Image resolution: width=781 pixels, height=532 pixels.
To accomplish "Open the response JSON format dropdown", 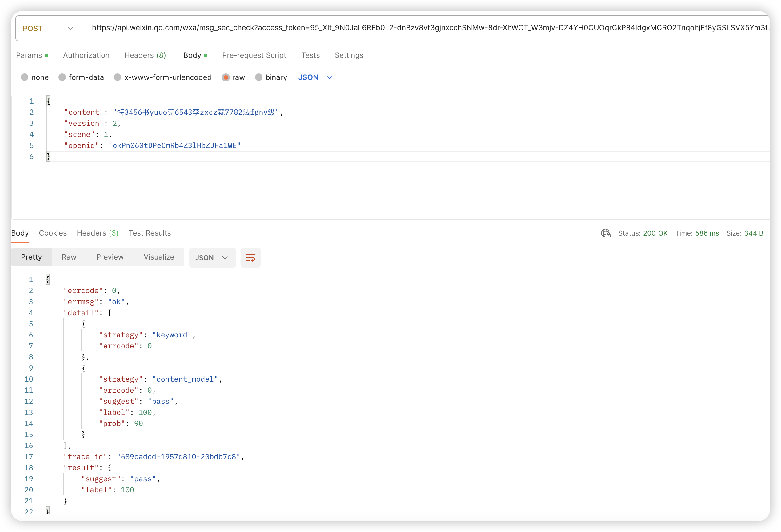I will [x=212, y=258].
